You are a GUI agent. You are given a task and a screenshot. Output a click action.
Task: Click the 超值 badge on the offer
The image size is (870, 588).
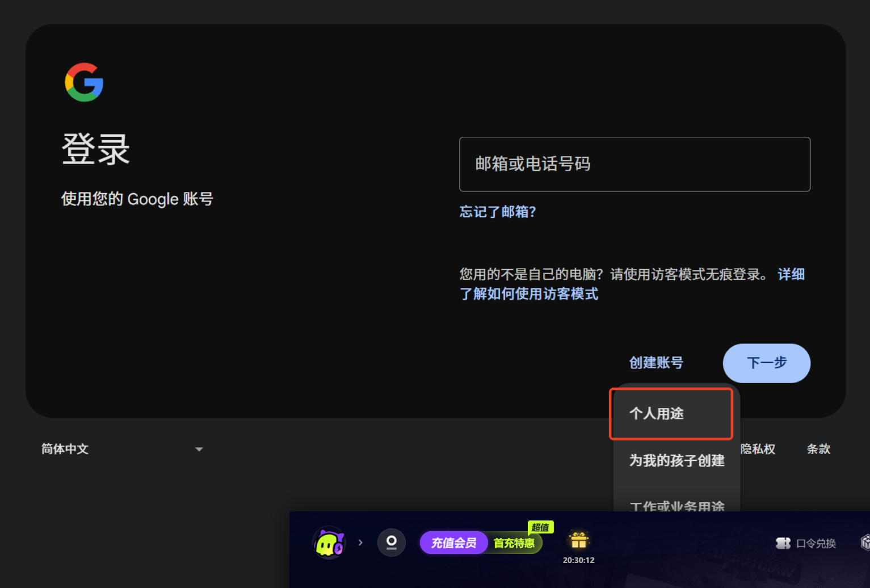[540, 527]
